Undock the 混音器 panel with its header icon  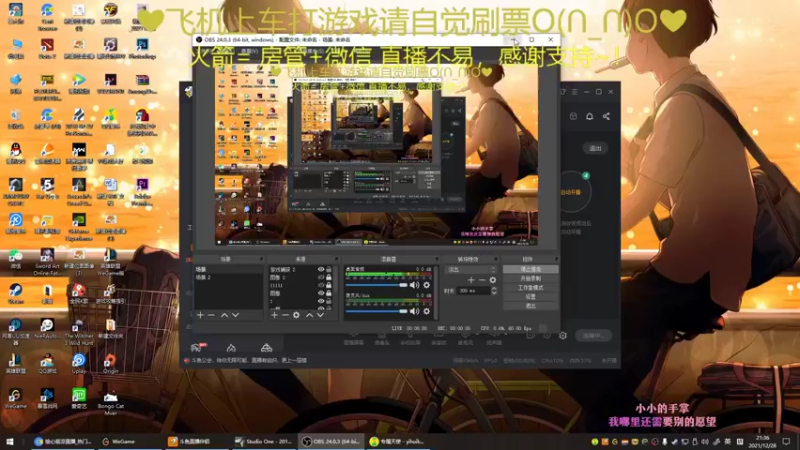click(436, 259)
